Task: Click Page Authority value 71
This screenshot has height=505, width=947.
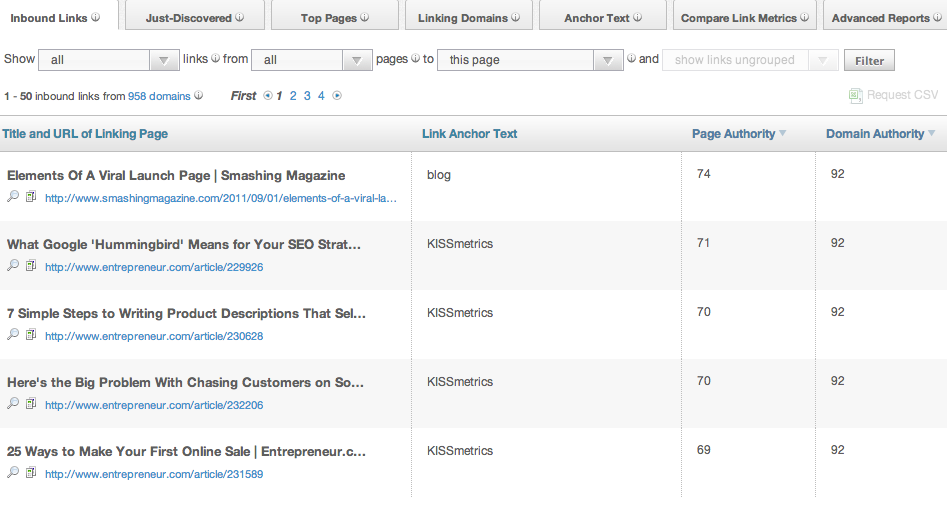Action: pyautogui.click(x=703, y=242)
